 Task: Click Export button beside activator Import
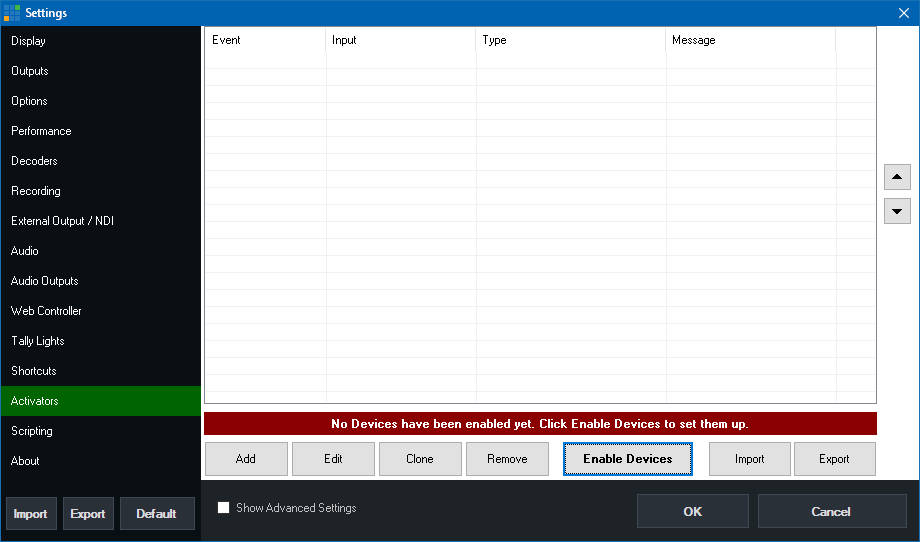point(834,459)
